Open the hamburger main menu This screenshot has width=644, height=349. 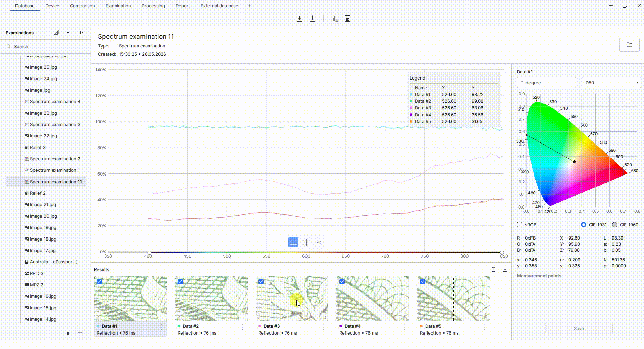[6, 6]
